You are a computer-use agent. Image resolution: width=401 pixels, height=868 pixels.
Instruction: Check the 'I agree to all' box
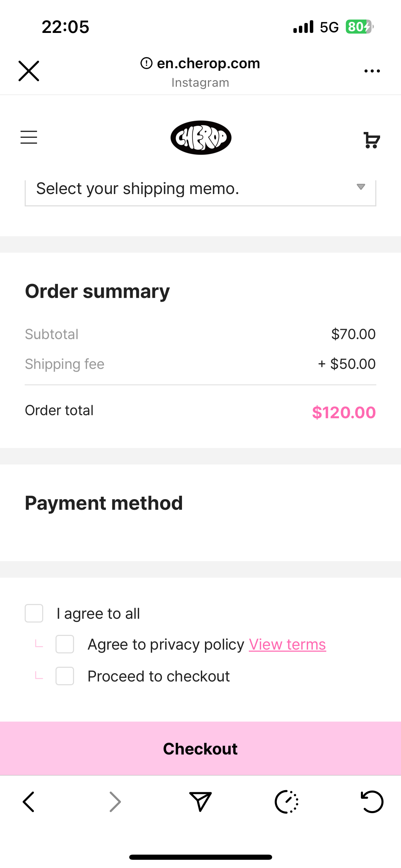point(34,613)
